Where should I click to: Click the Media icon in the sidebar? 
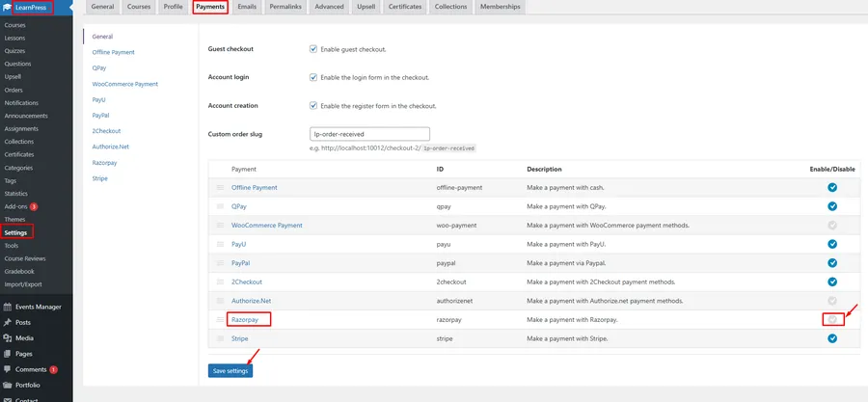9,338
